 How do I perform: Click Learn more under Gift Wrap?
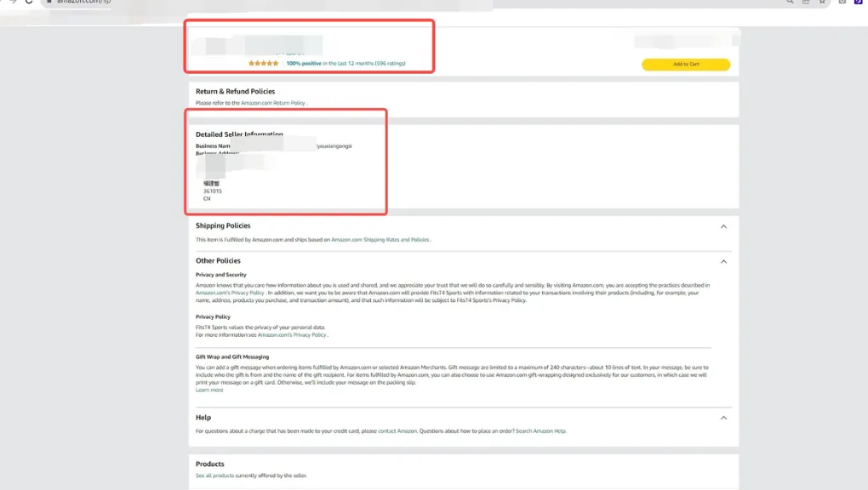coord(209,390)
